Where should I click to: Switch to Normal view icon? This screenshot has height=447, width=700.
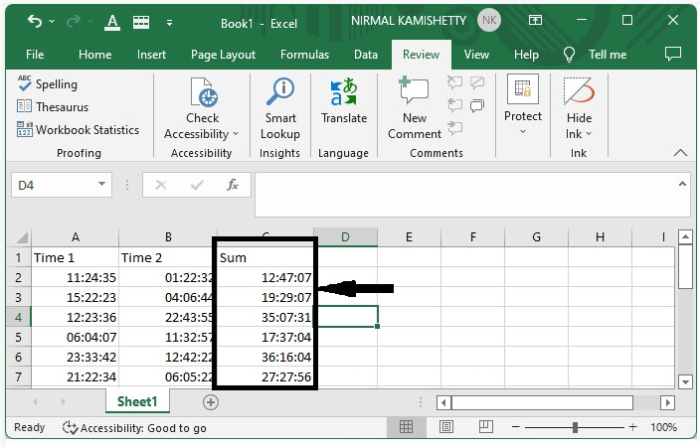coord(406,427)
